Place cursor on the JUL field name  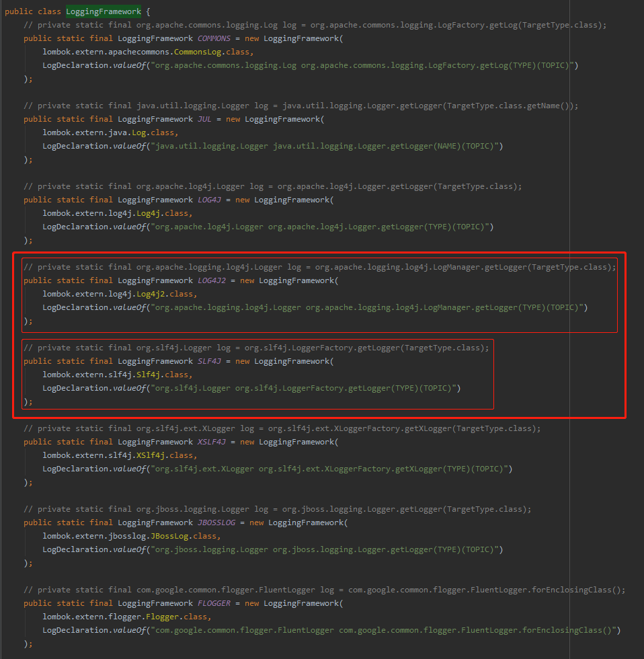[x=204, y=119]
